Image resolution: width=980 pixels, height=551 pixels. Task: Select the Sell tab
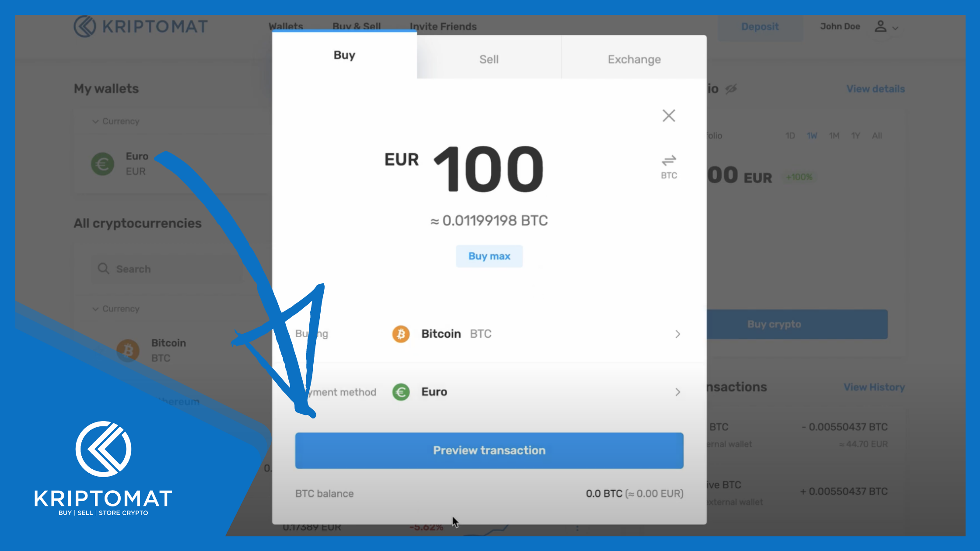point(489,59)
